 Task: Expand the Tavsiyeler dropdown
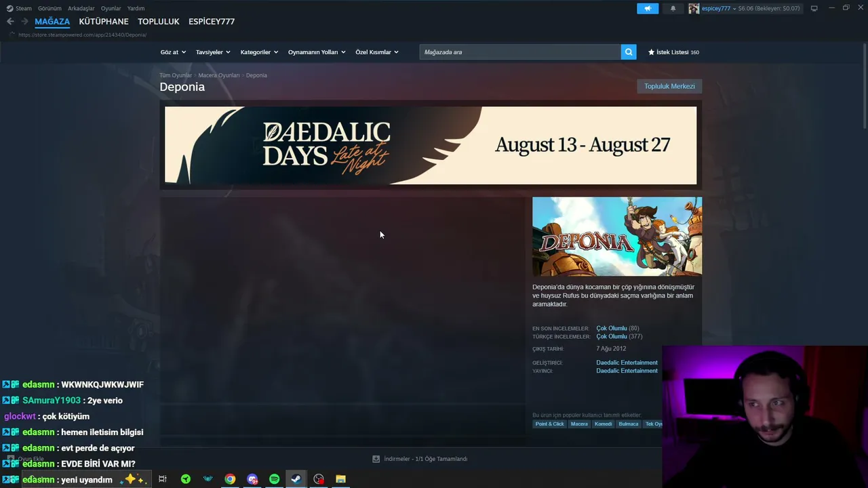tap(213, 52)
